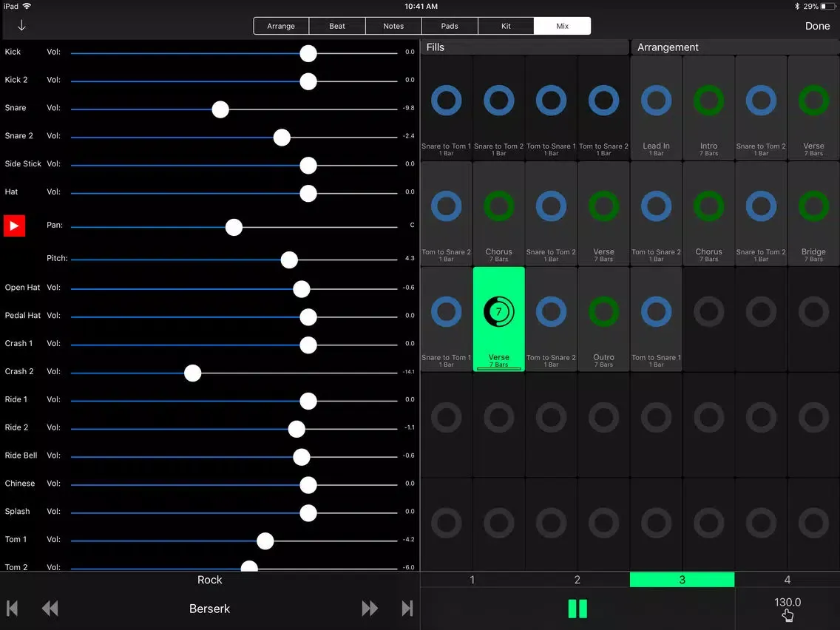Screen dimensions: 840x630
Task: Check the Wi-Fi status icon
Action: [27, 6]
